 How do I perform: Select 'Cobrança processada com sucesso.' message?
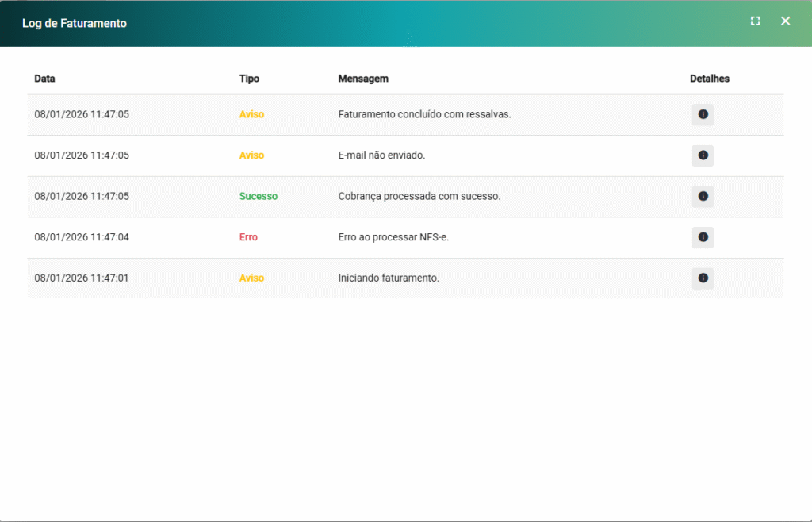pos(419,196)
